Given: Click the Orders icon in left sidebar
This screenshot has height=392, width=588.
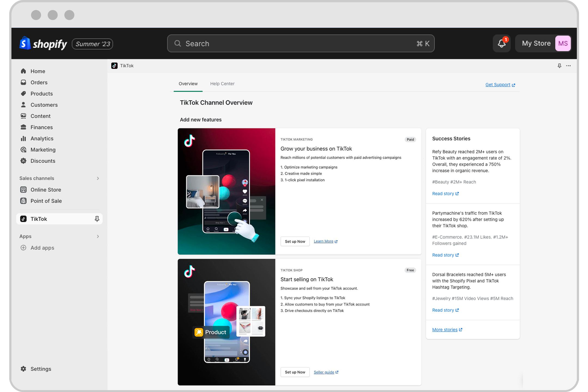Looking at the screenshot, I should click(x=24, y=82).
